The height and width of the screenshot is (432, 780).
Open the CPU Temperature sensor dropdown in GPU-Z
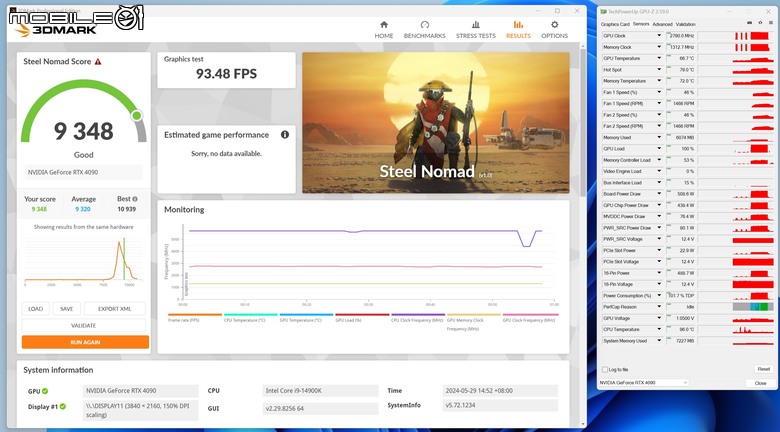coord(659,329)
